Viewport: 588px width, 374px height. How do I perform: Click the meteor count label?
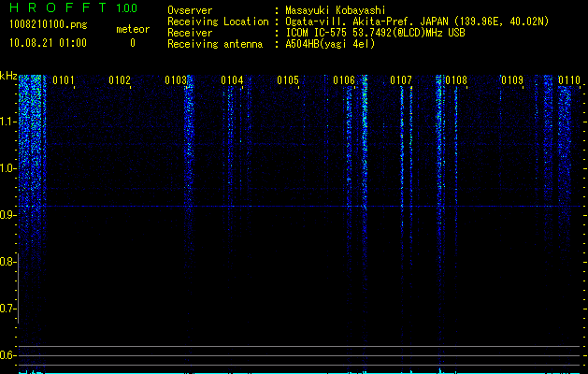coord(133,29)
